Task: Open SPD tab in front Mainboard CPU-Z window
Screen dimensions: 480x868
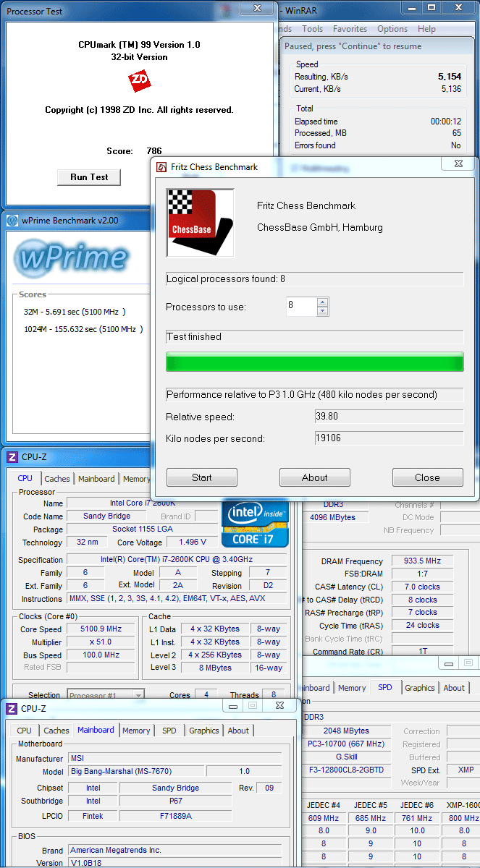Action: click(169, 731)
